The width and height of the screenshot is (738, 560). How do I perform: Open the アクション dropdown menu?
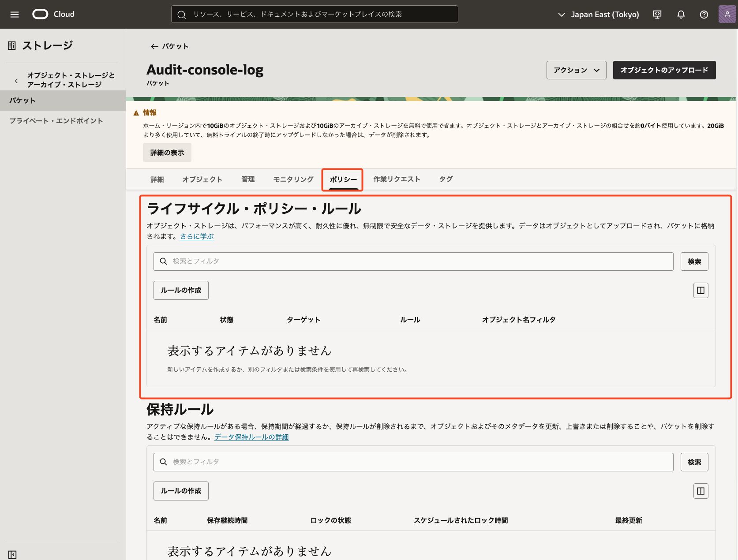point(576,70)
